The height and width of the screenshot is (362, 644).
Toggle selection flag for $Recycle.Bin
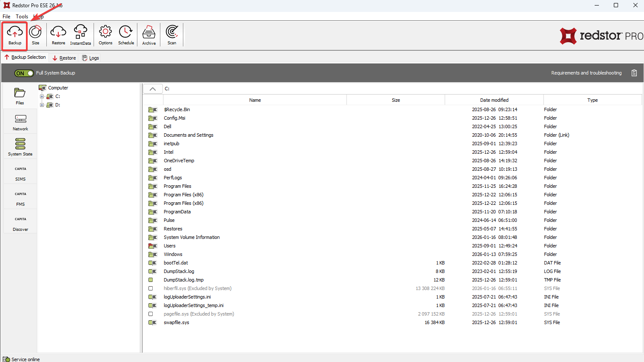tap(152, 109)
